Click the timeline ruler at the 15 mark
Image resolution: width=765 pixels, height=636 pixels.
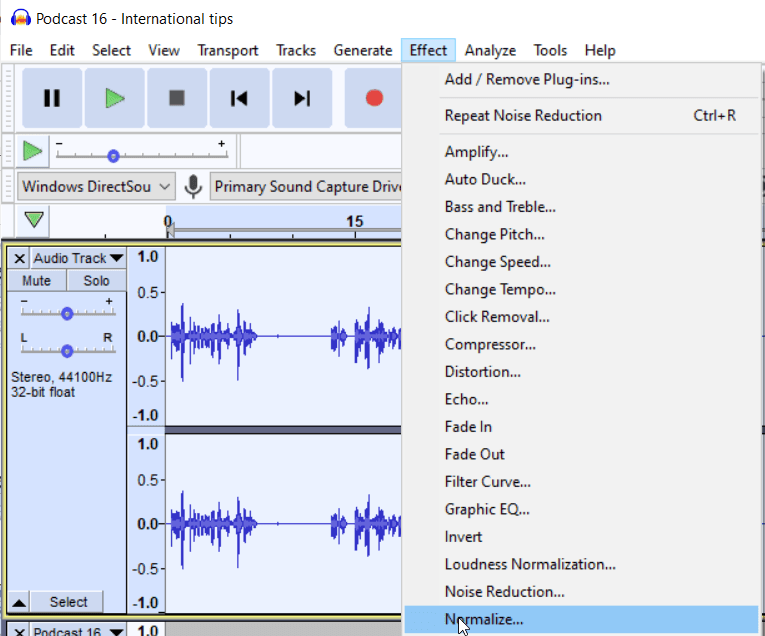[354, 222]
